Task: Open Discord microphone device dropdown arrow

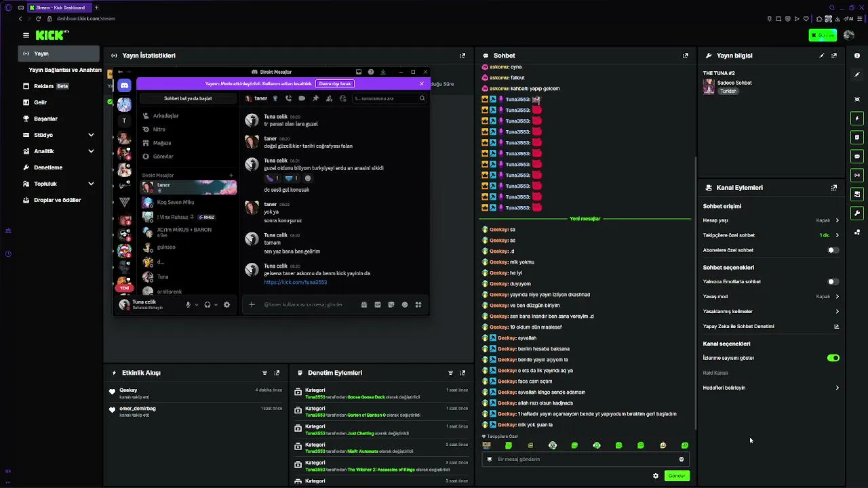Action: [197, 305]
